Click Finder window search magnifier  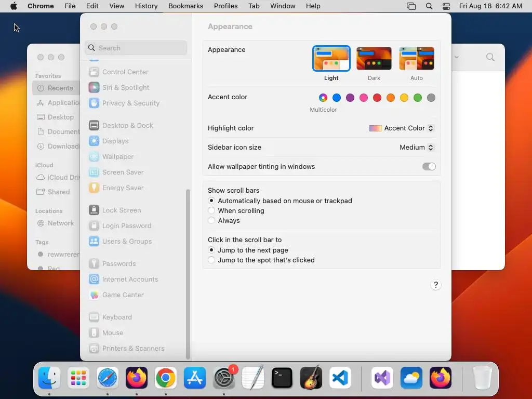(x=490, y=57)
